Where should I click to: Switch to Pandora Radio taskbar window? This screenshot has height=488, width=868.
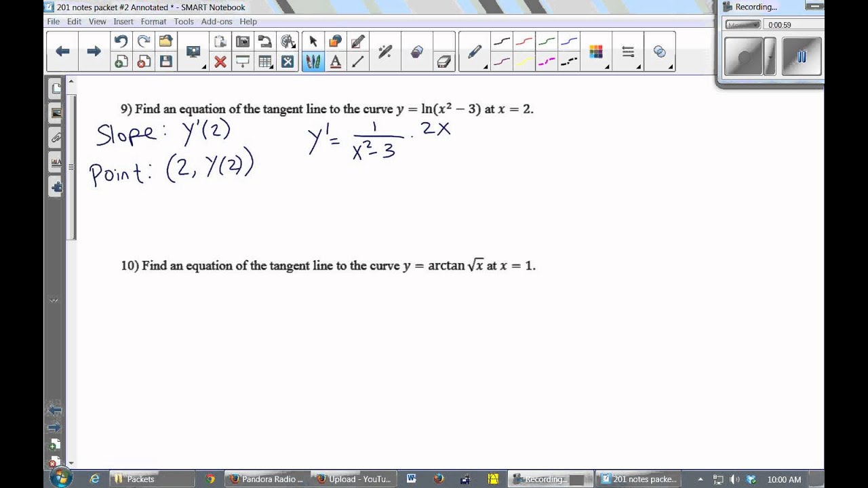[267, 479]
